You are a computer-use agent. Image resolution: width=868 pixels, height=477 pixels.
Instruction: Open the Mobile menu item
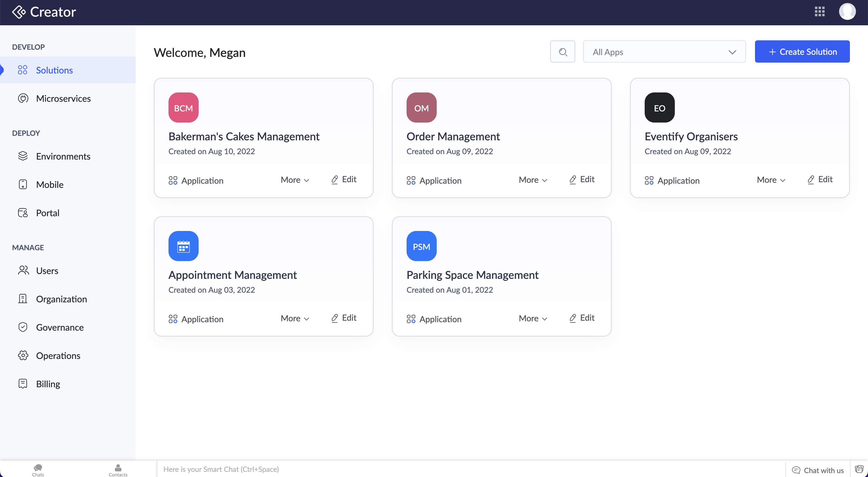(68, 185)
